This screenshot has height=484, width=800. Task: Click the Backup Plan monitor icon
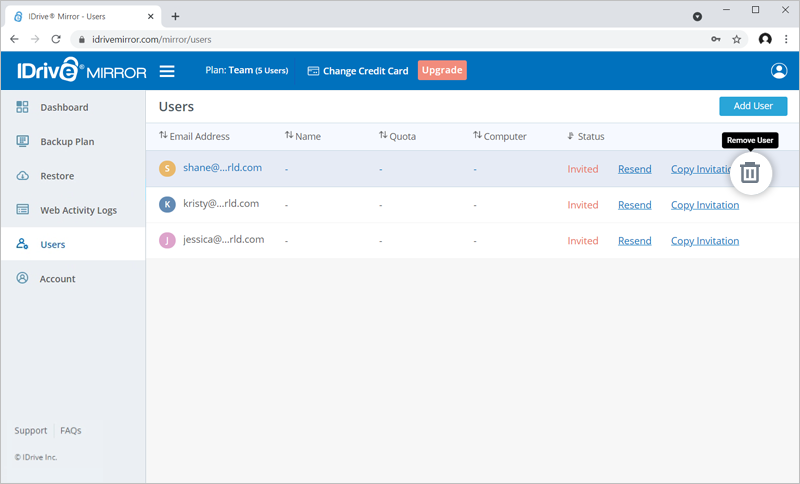(22, 141)
